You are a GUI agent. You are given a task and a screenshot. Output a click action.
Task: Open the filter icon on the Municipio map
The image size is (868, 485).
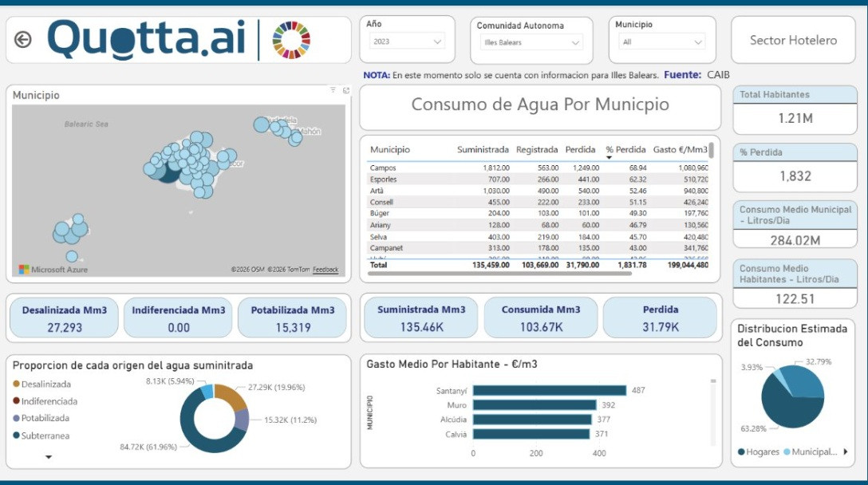(333, 91)
